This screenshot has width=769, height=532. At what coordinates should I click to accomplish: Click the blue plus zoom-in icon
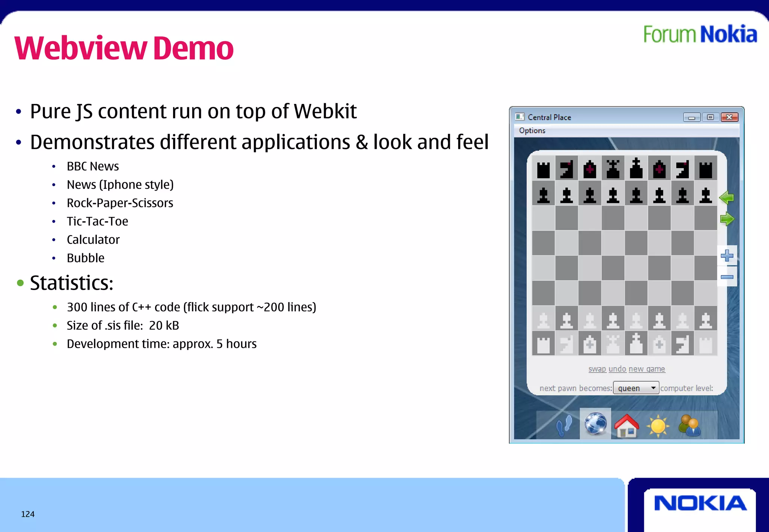point(727,255)
